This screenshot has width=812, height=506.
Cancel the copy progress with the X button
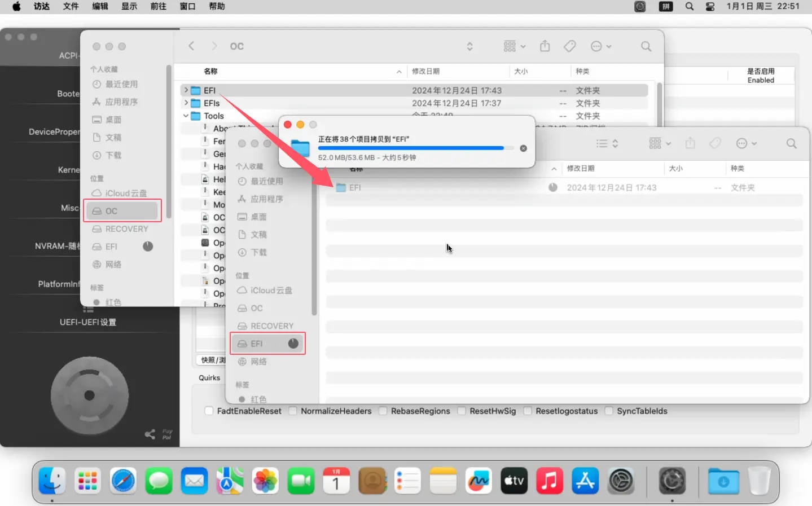click(x=523, y=148)
